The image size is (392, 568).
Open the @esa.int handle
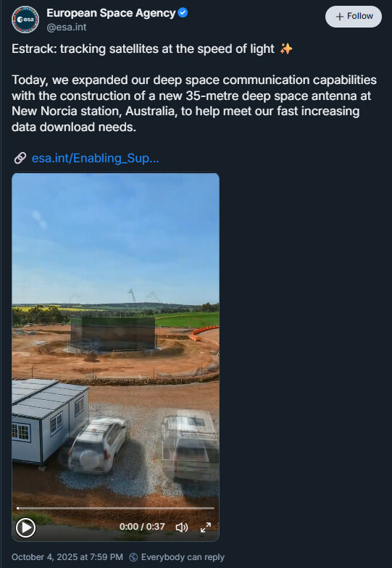67,28
